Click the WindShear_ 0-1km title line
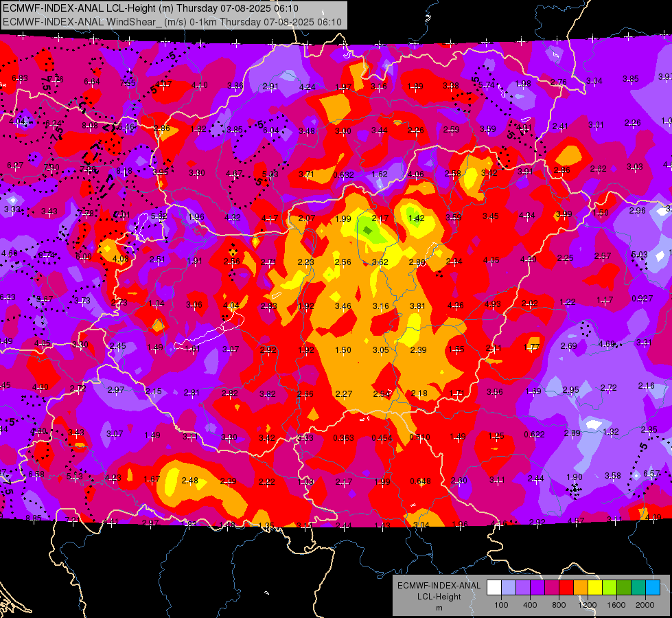The width and height of the screenshot is (672, 618). 172,22
